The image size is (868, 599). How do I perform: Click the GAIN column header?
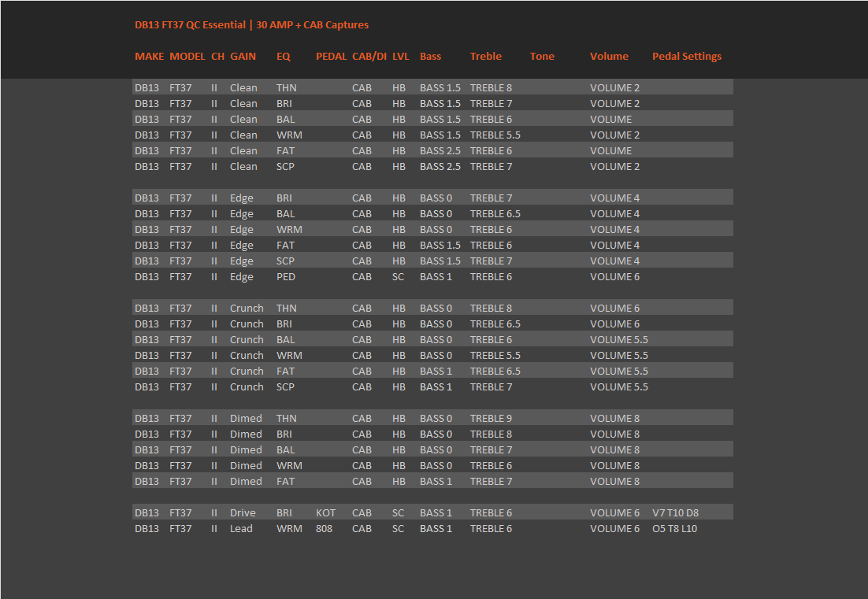point(243,57)
